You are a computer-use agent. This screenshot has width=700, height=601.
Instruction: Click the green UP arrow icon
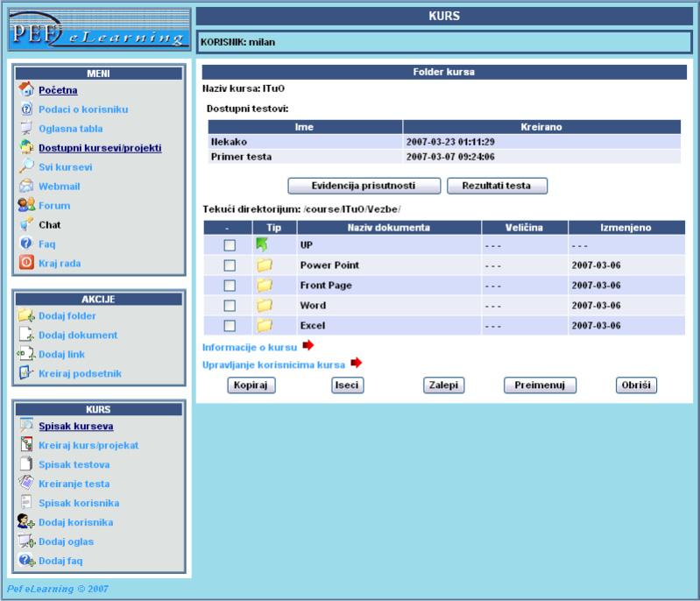coord(262,244)
